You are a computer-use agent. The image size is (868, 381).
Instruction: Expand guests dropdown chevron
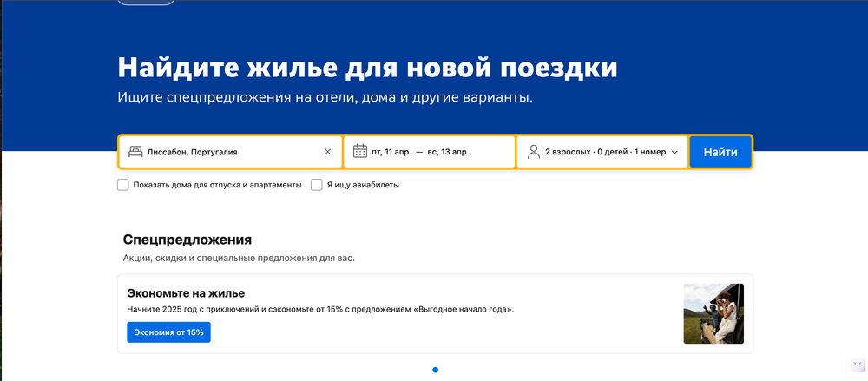pyautogui.click(x=674, y=152)
